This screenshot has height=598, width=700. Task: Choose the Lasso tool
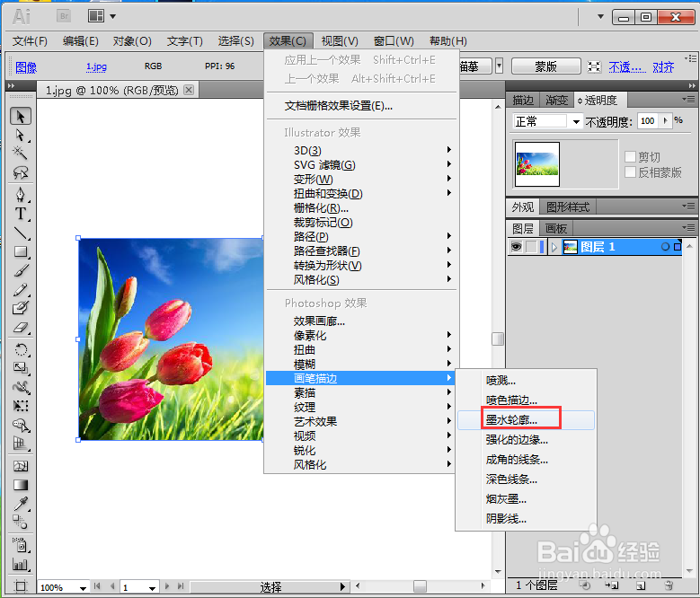click(x=21, y=172)
